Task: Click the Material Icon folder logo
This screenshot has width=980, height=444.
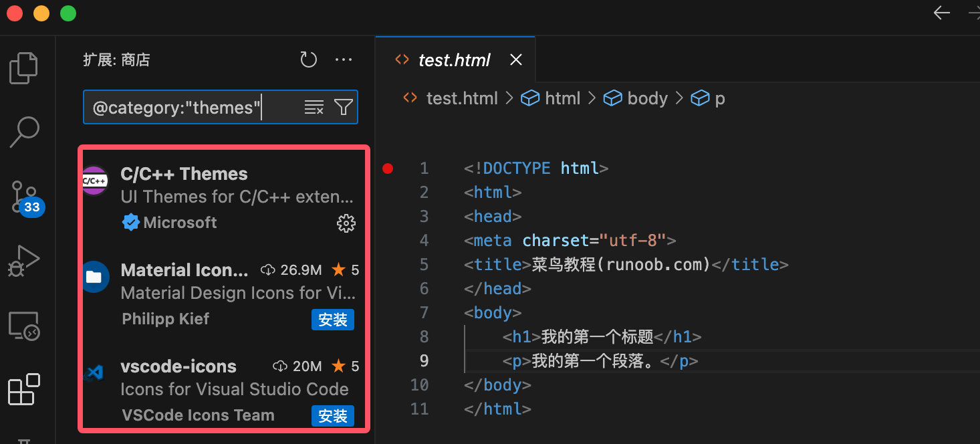Action: pos(96,277)
